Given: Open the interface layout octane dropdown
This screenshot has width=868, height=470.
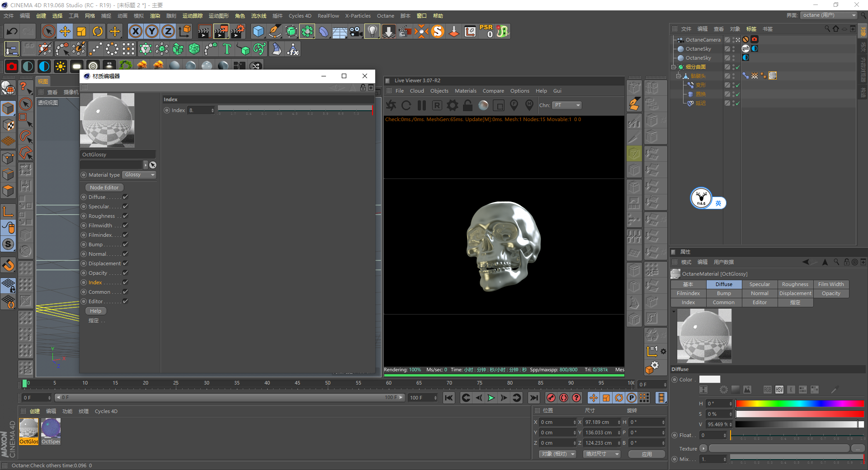Looking at the screenshot, I should (829, 15).
